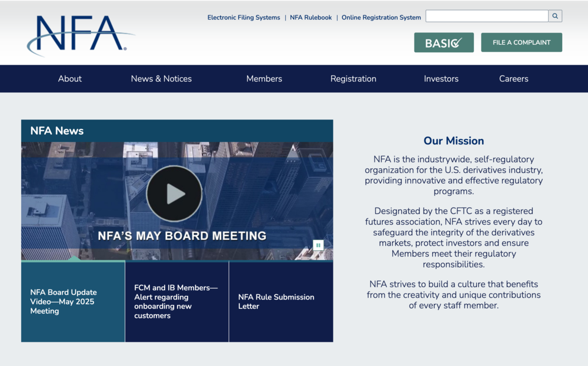Select the NFA Rule Submission Letter tile
The width and height of the screenshot is (588, 366).
coord(281,301)
